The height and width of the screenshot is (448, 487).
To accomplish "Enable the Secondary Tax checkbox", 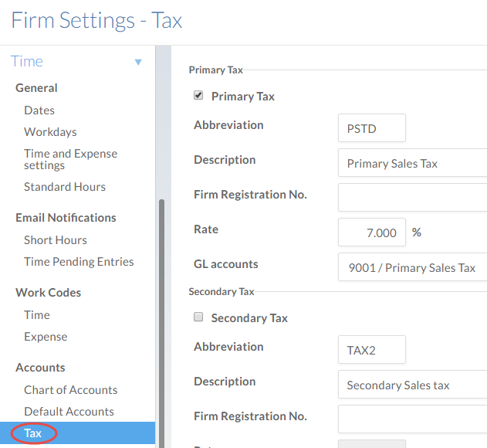I will (198, 317).
